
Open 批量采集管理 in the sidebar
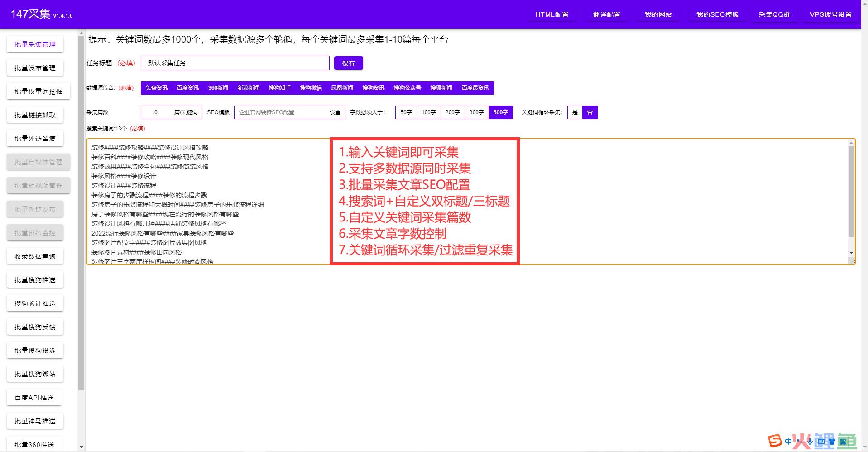pos(35,44)
